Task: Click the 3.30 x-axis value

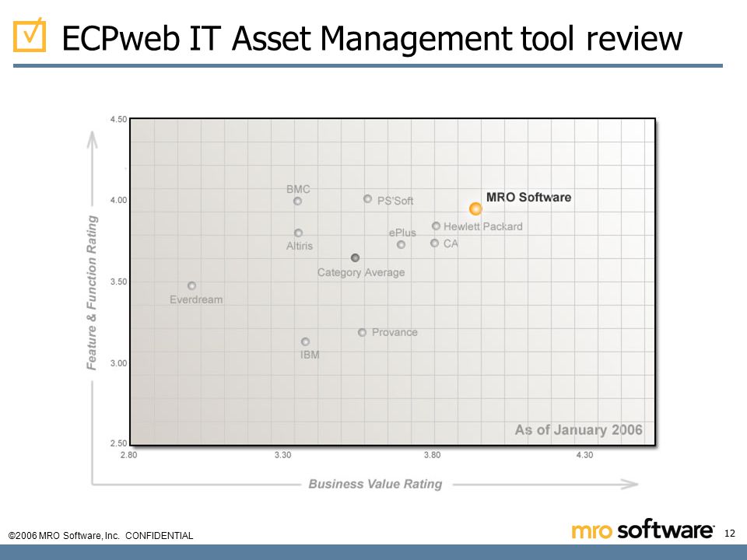Action: [x=282, y=455]
